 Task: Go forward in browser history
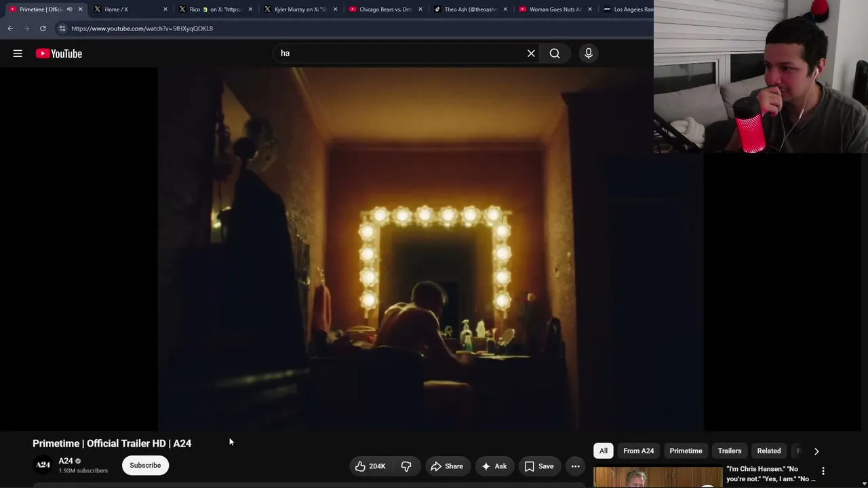(x=26, y=28)
